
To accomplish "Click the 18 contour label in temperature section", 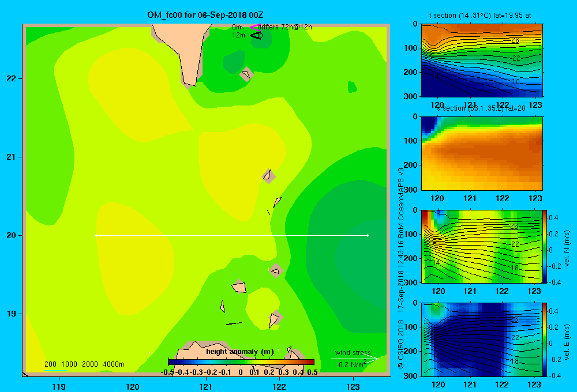I will [516, 82].
